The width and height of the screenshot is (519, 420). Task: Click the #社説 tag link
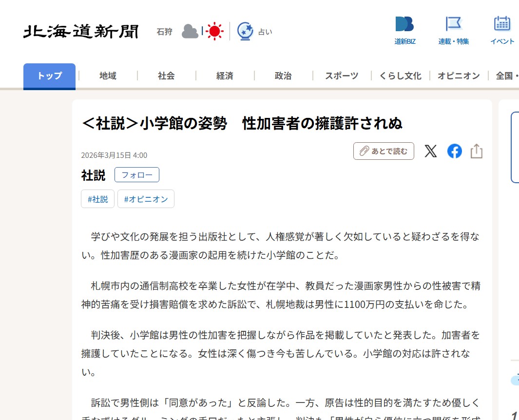(x=97, y=199)
